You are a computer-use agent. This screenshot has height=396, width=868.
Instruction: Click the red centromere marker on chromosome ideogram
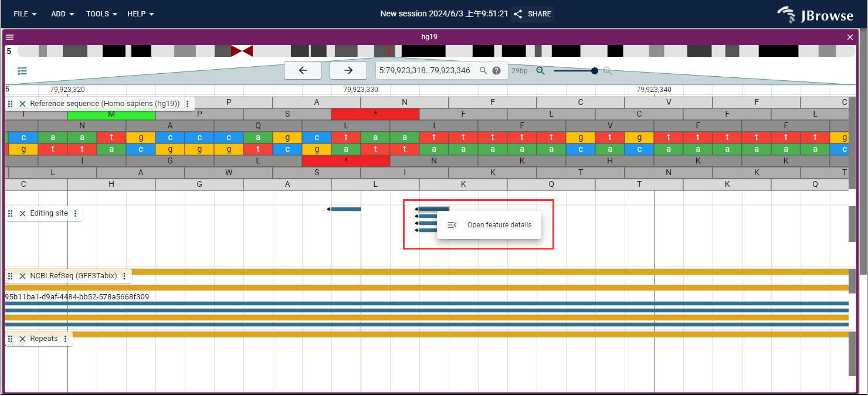(242, 51)
